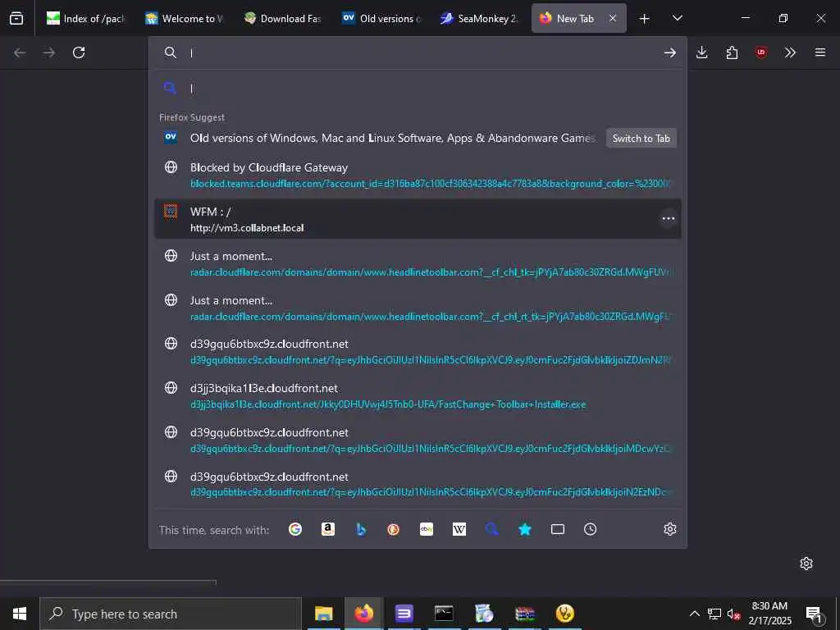Screen dimensions: 840x630
Task: Open the uBlock Origin extension icon
Action: (761, 52)
